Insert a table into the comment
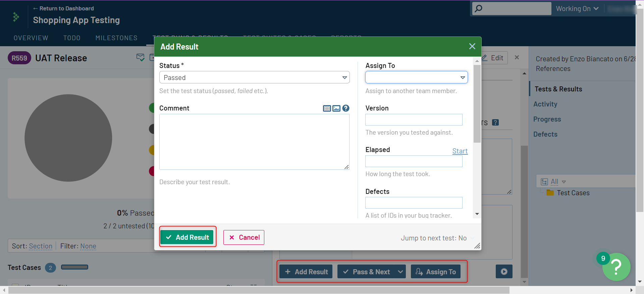The image size is (644, 294). pos(327,108)
